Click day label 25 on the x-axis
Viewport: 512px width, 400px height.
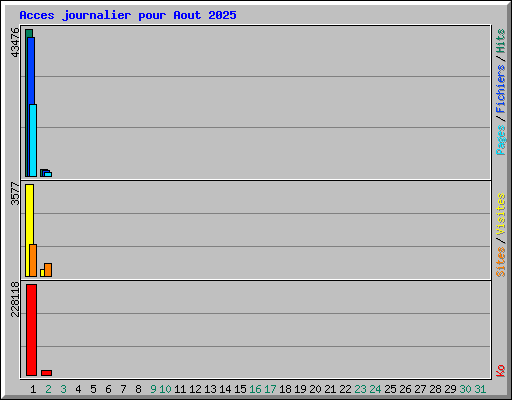pos(390,389)
